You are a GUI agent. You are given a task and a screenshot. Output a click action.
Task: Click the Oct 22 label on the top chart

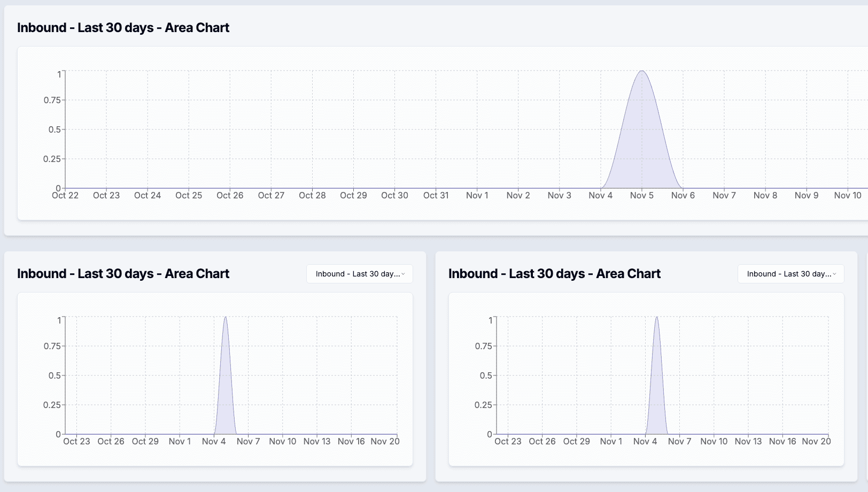65,195
